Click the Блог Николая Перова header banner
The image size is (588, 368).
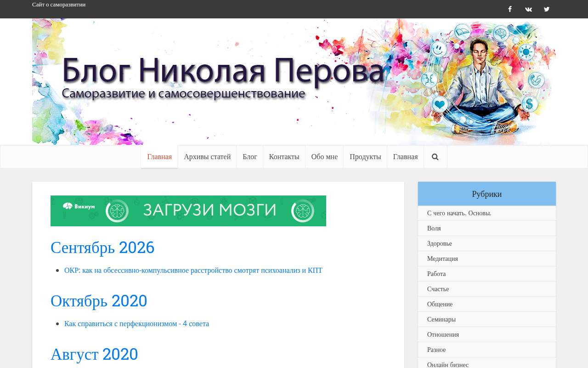click(x=294, y=82)
